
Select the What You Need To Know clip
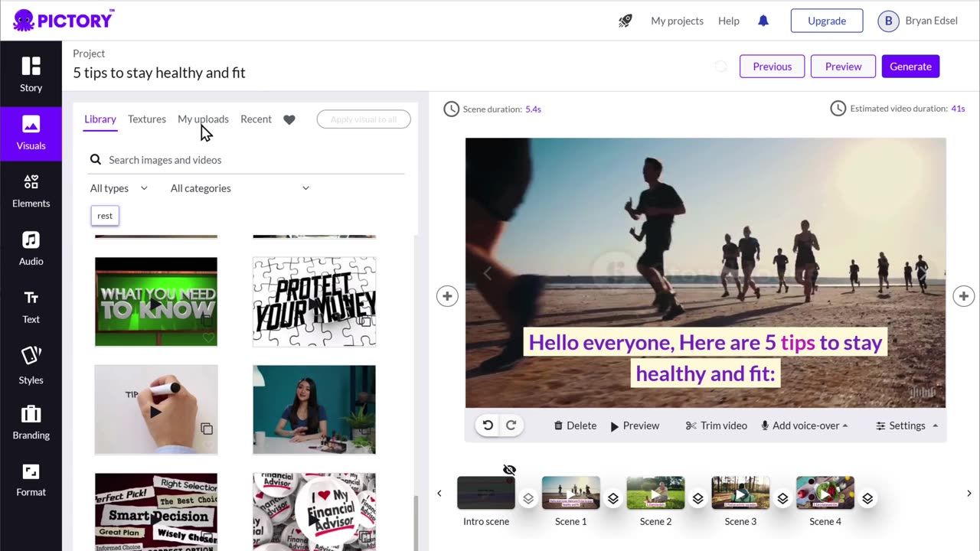coord(156,302)
